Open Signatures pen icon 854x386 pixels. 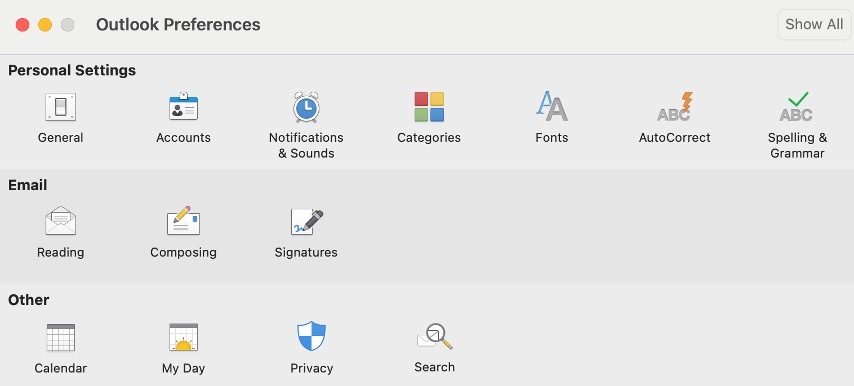tap(307, 222)
